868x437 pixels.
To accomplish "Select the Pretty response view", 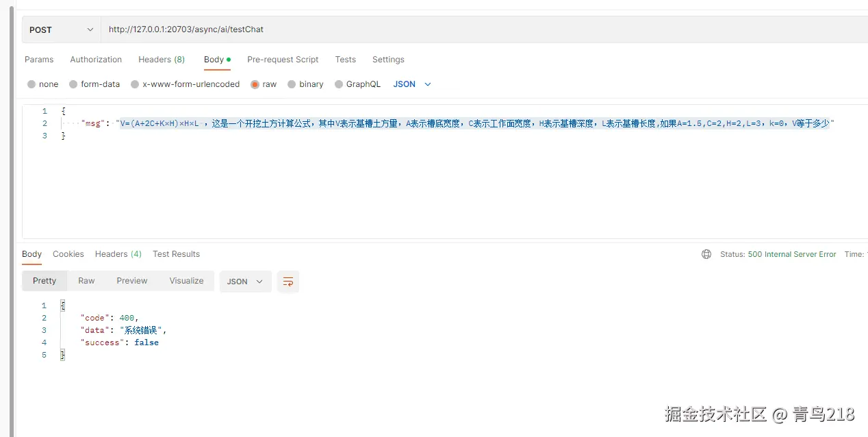I will (44, 281).
